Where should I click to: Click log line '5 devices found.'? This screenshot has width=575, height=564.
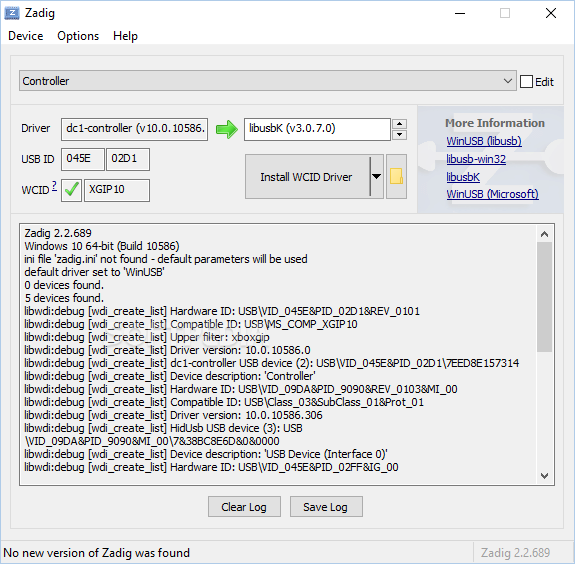[64, 298]
